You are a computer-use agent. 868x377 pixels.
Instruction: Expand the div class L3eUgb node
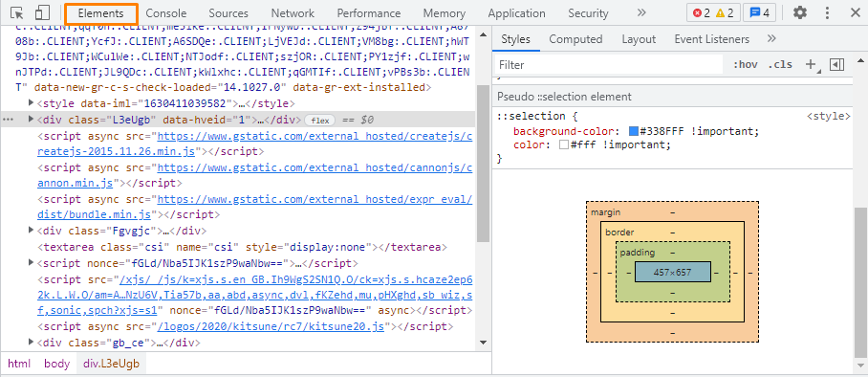31,120
